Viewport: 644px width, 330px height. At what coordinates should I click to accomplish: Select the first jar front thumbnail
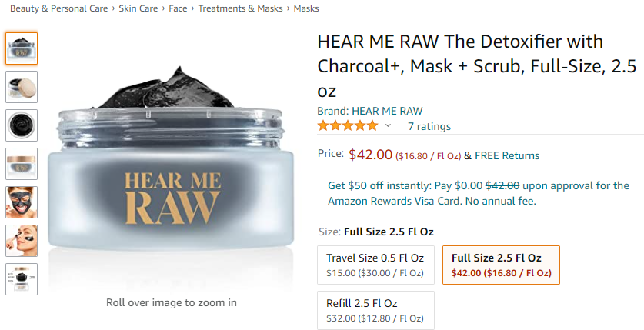pyautogui.click(x=22, y=48)
